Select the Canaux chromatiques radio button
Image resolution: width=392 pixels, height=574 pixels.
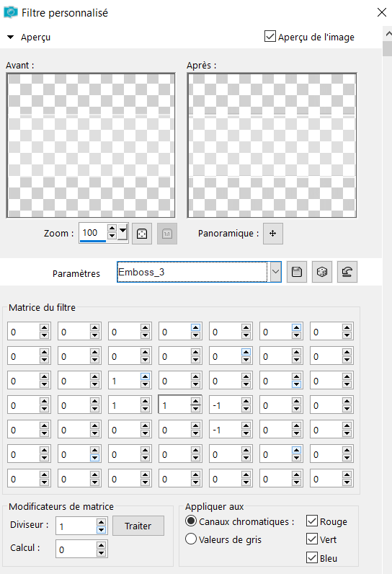coord(191,521)
